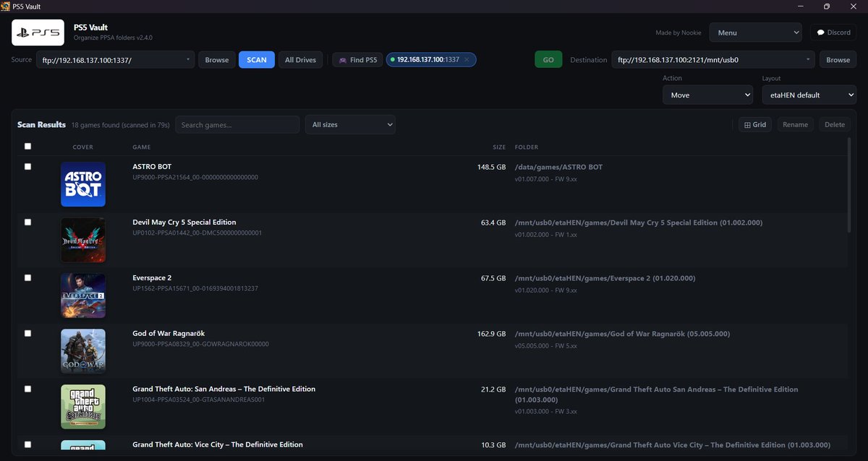Sort by the GAME column header
The height and width of the screenshot is (461, 868).
[x=142, y=147]
